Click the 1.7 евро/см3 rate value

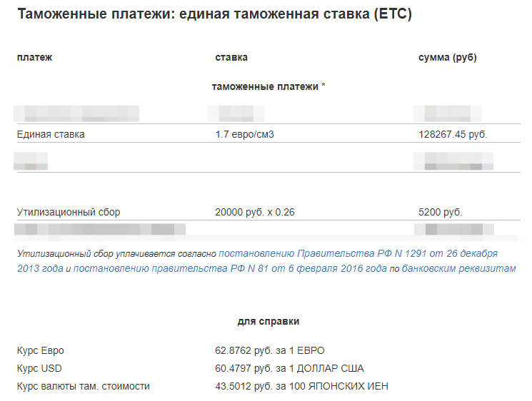(245, 135)
